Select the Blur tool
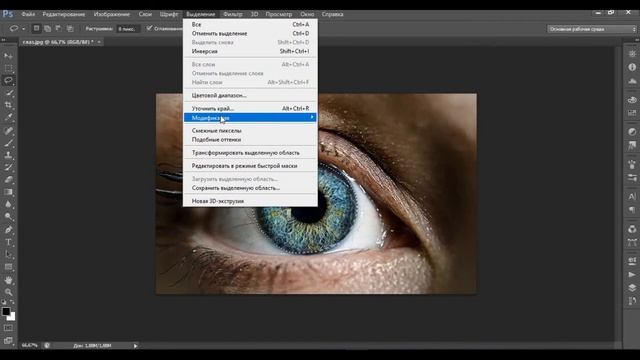640x360 pixels. 8,204
